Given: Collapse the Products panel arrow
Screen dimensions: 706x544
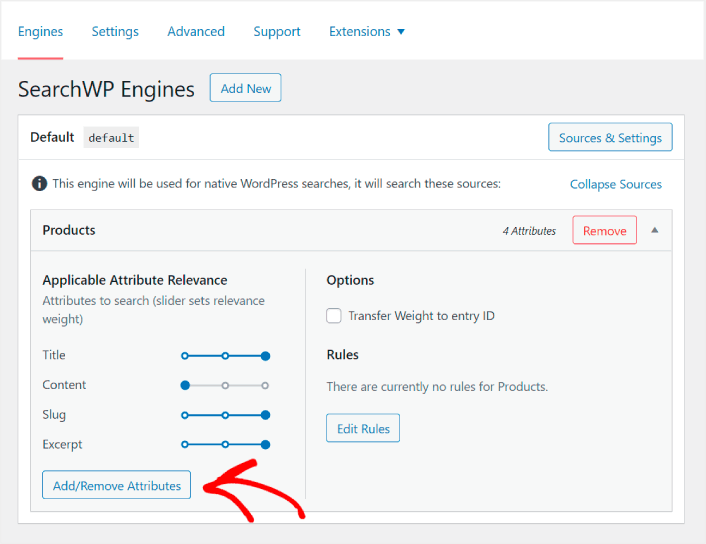Looking at the screenshot, I should click(655, 230).
